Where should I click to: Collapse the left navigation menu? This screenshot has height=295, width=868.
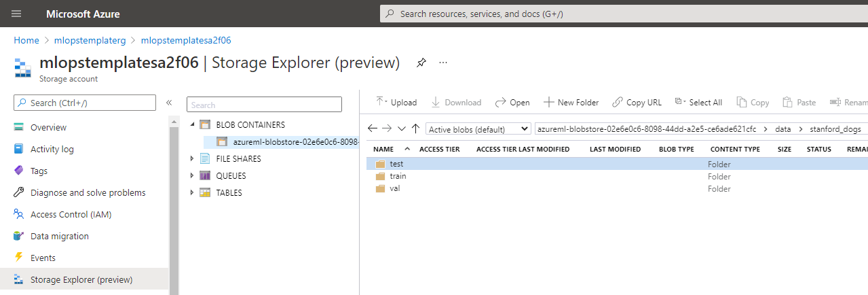pos(169,103)
